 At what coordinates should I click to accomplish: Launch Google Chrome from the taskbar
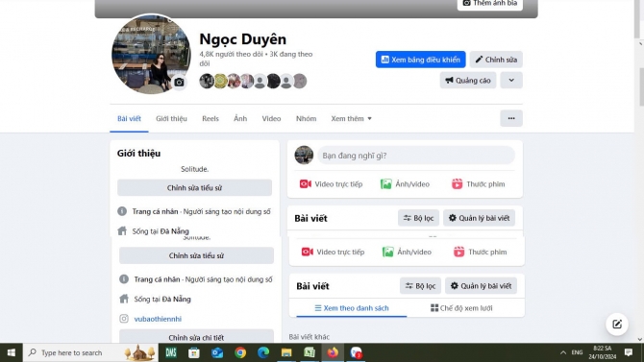[240, 352]
